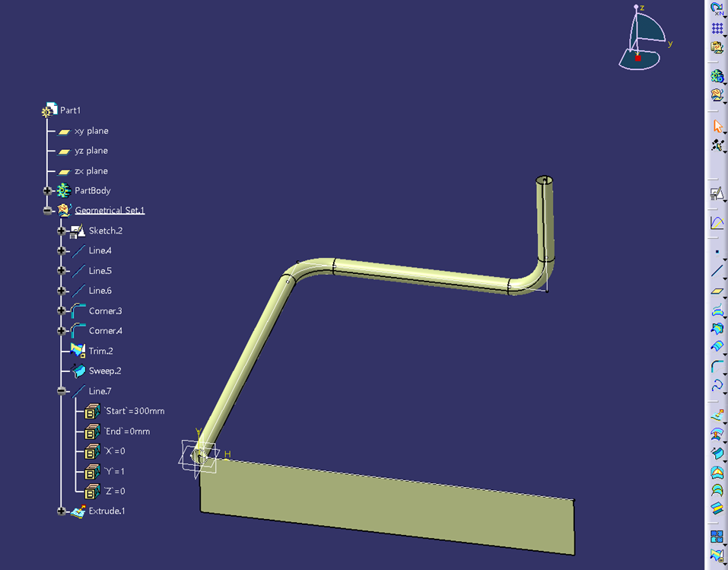Collapse the Geometrical Set.1 node
Viewport: 728px width, 570px height.
[x=47, y=211]
